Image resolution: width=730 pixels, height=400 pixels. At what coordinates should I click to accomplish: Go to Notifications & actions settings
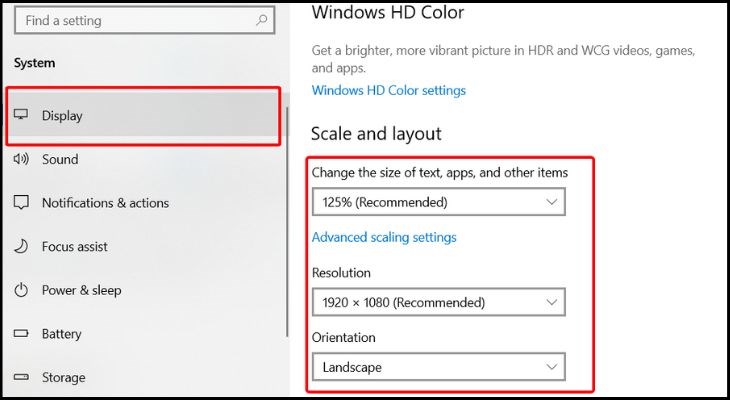coord(105,203)
